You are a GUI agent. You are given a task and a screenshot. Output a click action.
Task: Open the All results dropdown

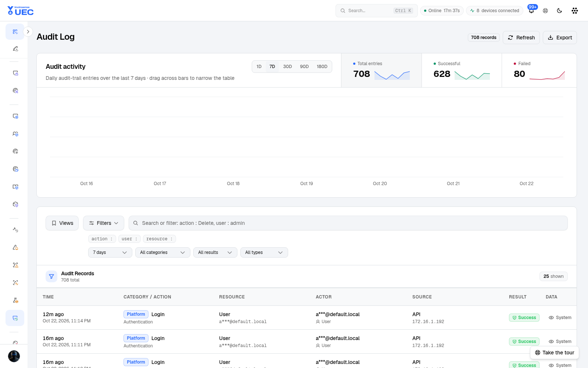pyautogui.click(x=215, y=252)
